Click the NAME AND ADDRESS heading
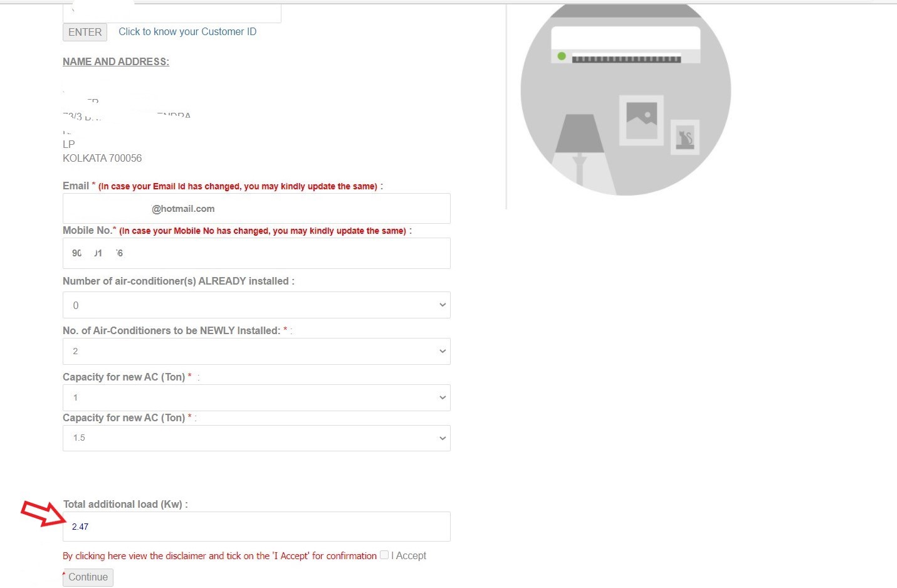Screen dimensions: 897x588 coord(116,61)
